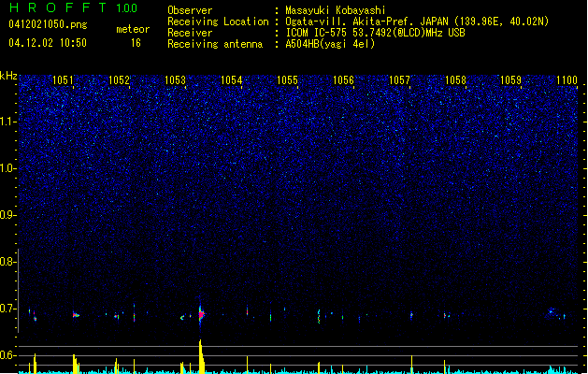
Task: Click the 1.0 kHz frequency label
Action: (7, 168)
